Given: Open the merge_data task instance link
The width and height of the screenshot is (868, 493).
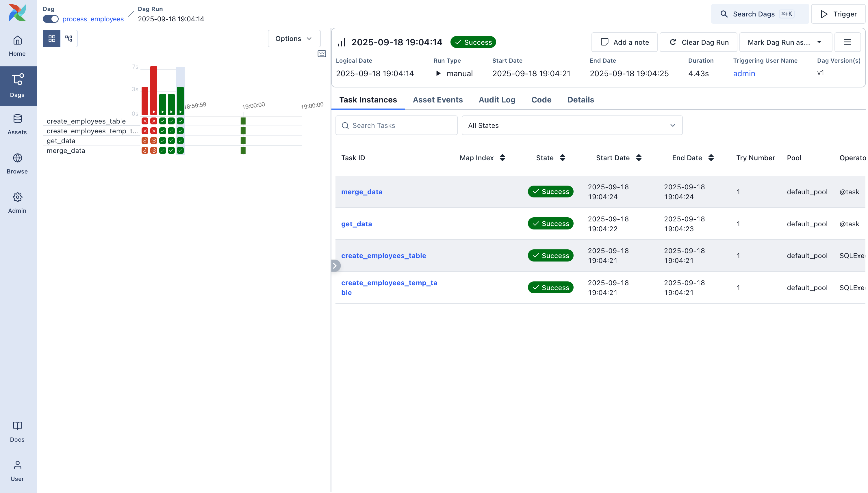Looking at the screenshot, I should tap(362, 192).
